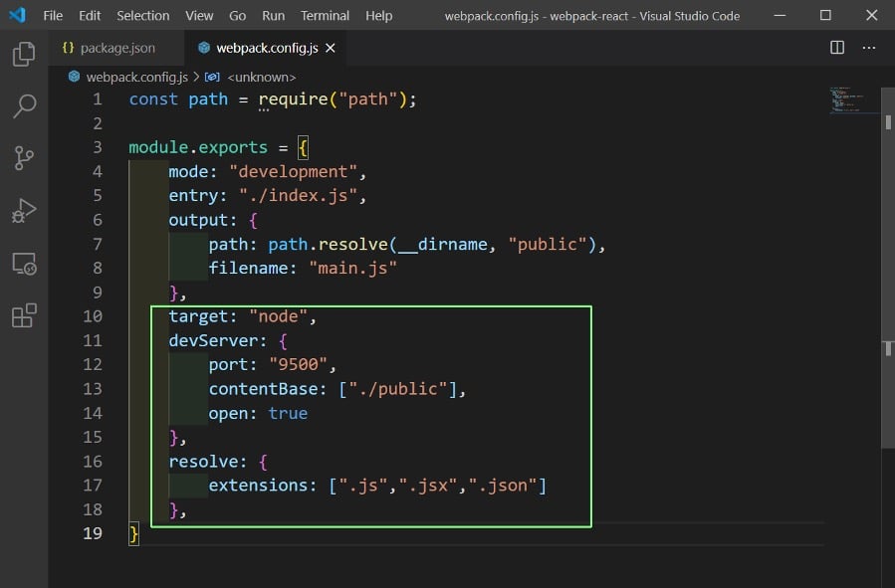Image resolution: width=895 pixels, height=588 pixels.
Task: Click the ".jsx" extension string
Action: coord(427,486)
